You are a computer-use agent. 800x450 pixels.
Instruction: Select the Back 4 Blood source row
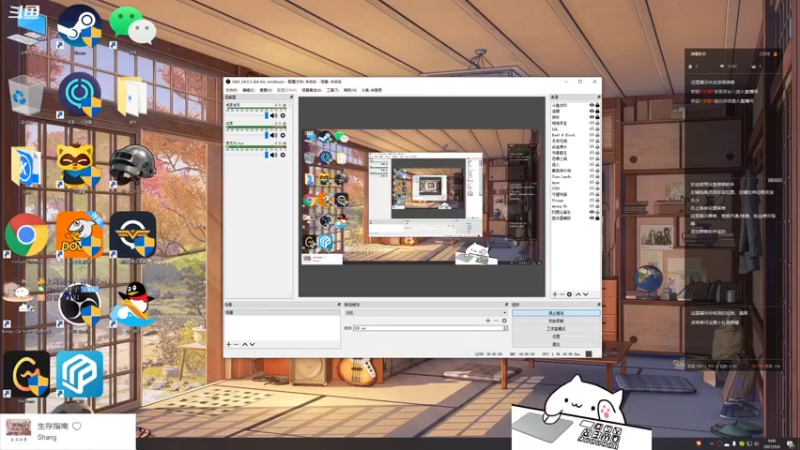(575, 135)
